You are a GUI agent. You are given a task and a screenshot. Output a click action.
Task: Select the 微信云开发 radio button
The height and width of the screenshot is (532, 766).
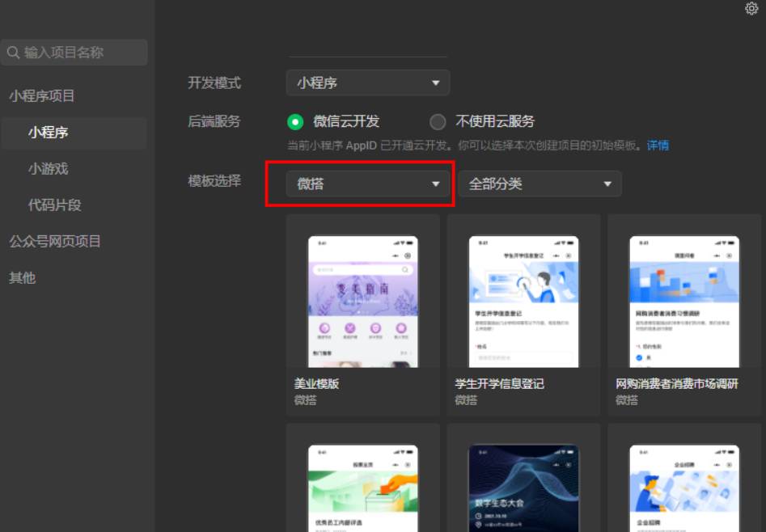tap(295, 121)
